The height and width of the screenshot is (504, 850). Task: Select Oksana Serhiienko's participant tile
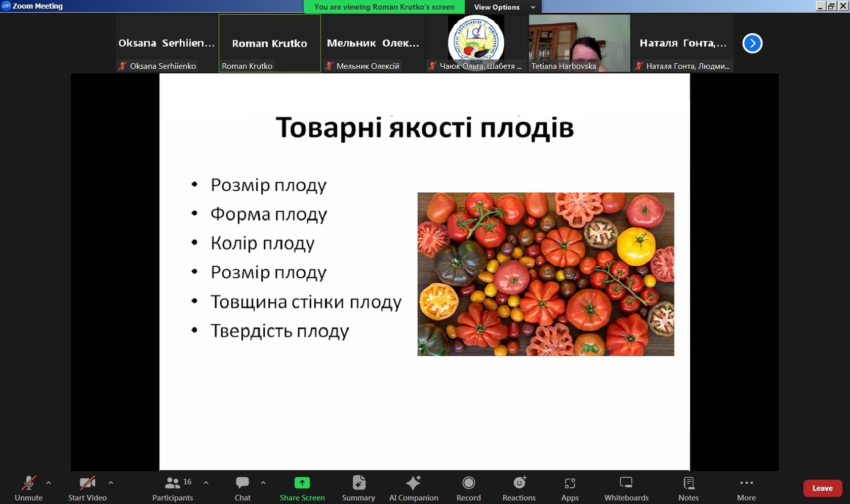click(167, 43)
